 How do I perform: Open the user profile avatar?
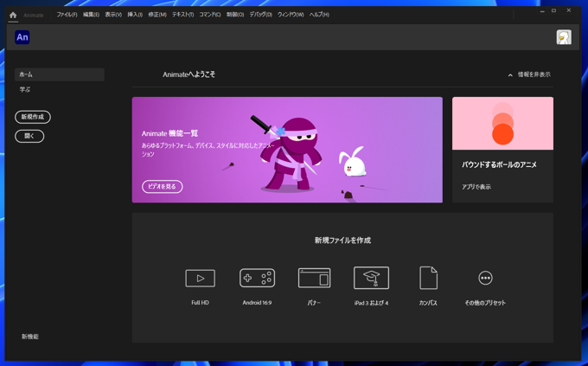click(x=564, y=37)
